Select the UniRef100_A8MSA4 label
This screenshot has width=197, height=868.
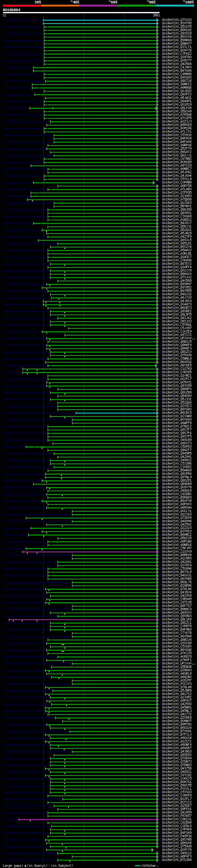pyautogui.click(x=176, y=507)
